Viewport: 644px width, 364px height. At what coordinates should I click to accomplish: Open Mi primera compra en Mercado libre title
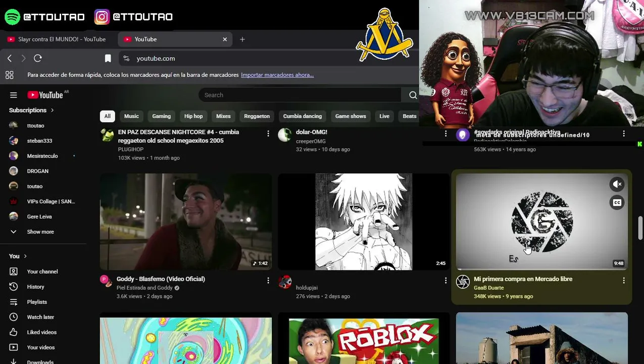click(x=523, y=279)
